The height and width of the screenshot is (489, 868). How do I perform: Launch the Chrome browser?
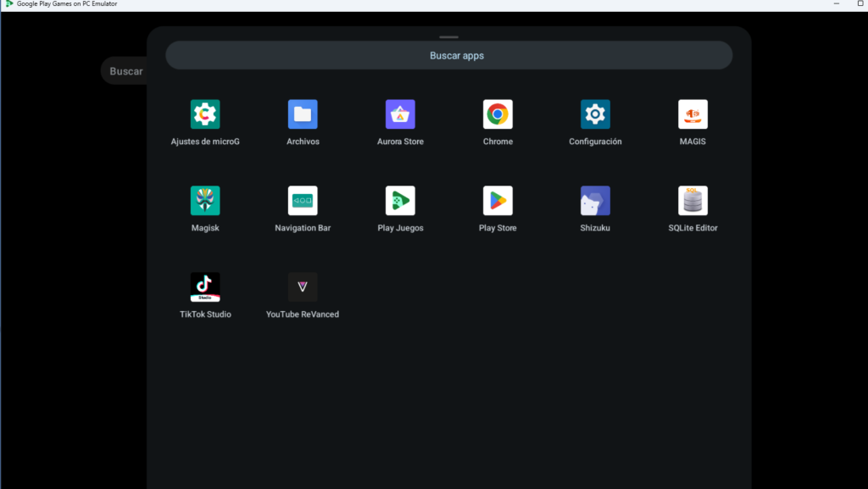coord(498,114)
